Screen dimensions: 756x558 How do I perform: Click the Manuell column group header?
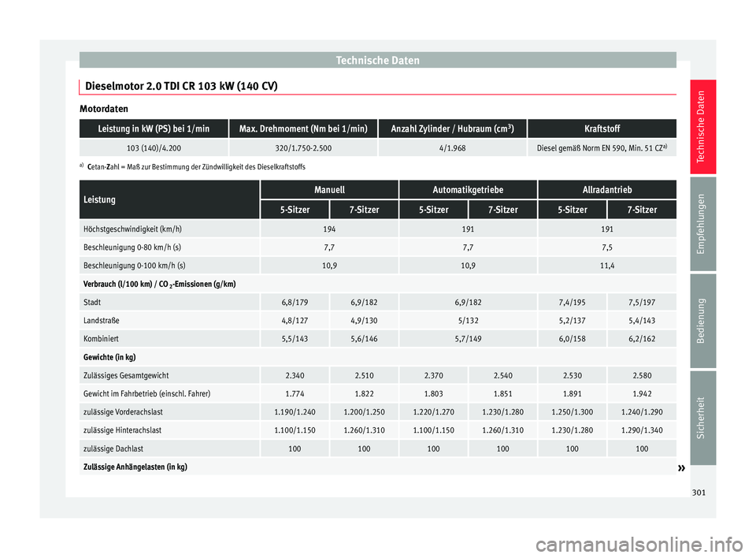[x=329, y=190]
